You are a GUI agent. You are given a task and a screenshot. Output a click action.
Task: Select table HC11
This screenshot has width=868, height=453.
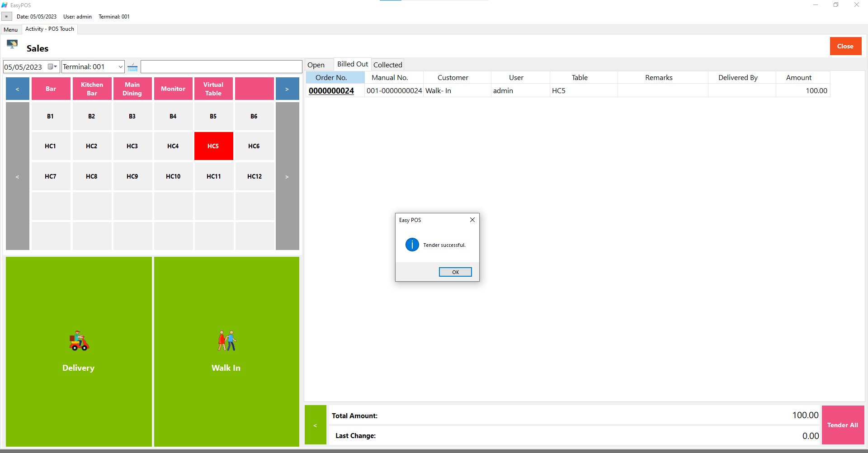click(213, 176)
